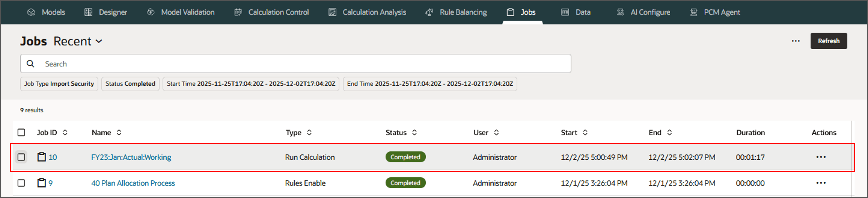Click the Actions column header

(824, 133)
